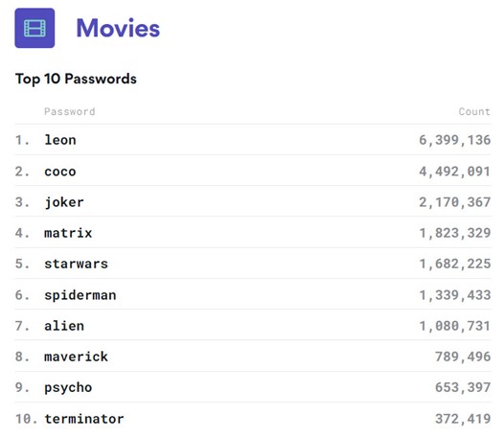Click the count 1,823,329 value
The image size is (504, 438).
(455, 233)
